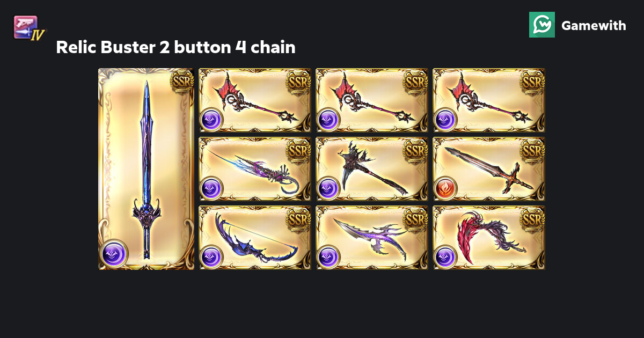
Task: Click the dark element icon on the spiked axe card
Action: pyautogui.click(x=328, y=188)
